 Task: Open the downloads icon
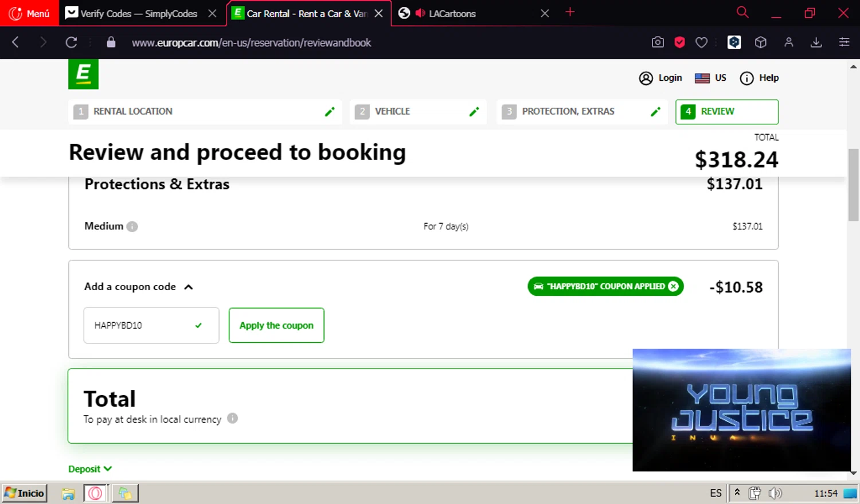pyautogui.click(x=816, y=42)
